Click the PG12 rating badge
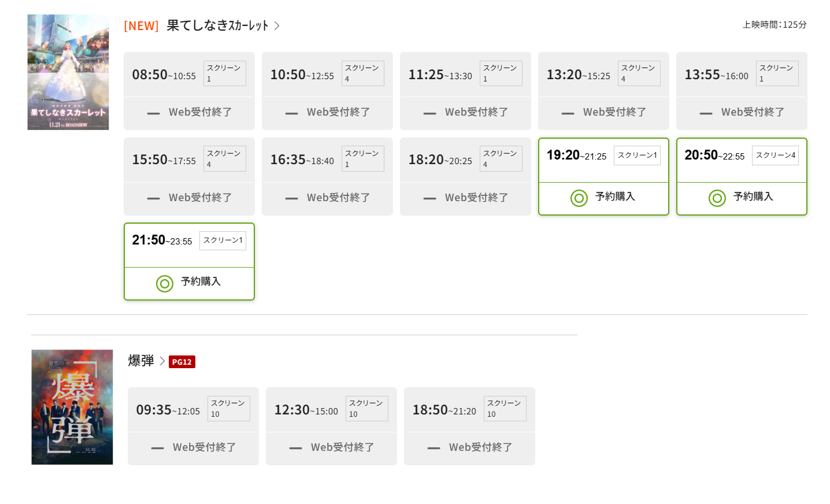The width and height of the screenshot is (830, 504). click(181, 362)
